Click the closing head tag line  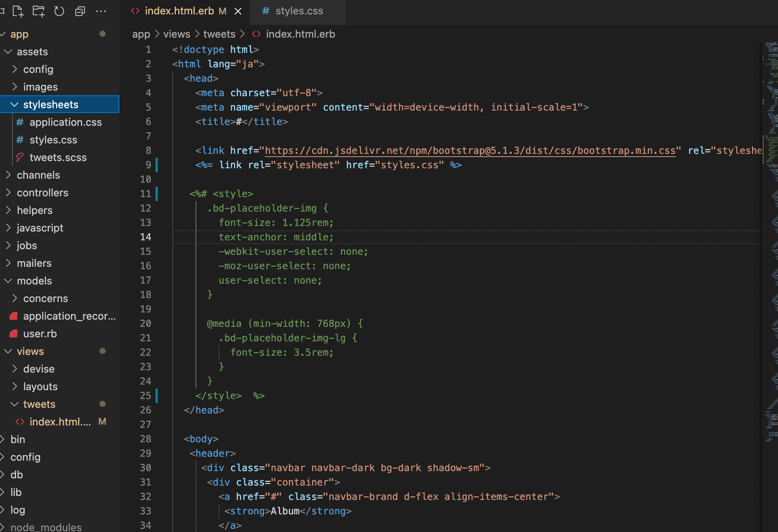point(204,410)
